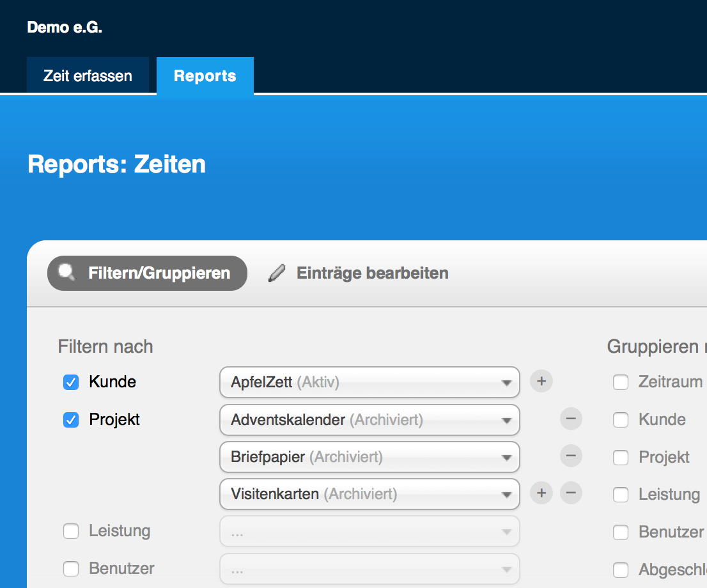Click the Gruppieren heading

(656, 347)
